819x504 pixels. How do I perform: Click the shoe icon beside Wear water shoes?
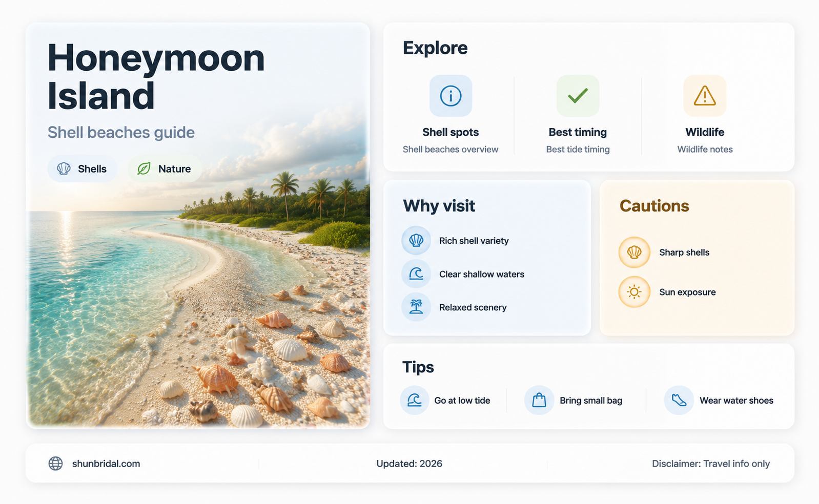[x=679, y=400]
